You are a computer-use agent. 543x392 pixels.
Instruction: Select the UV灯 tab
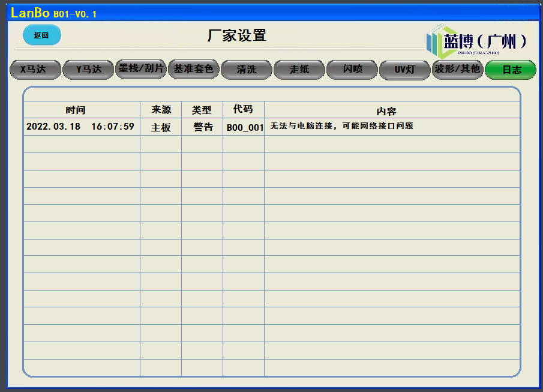404,70
